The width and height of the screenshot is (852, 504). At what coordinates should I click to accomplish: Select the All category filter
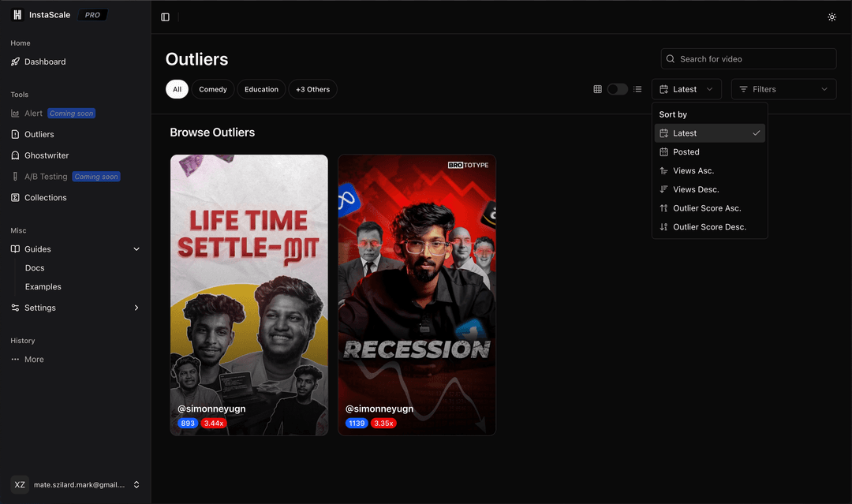click(177, 89)
